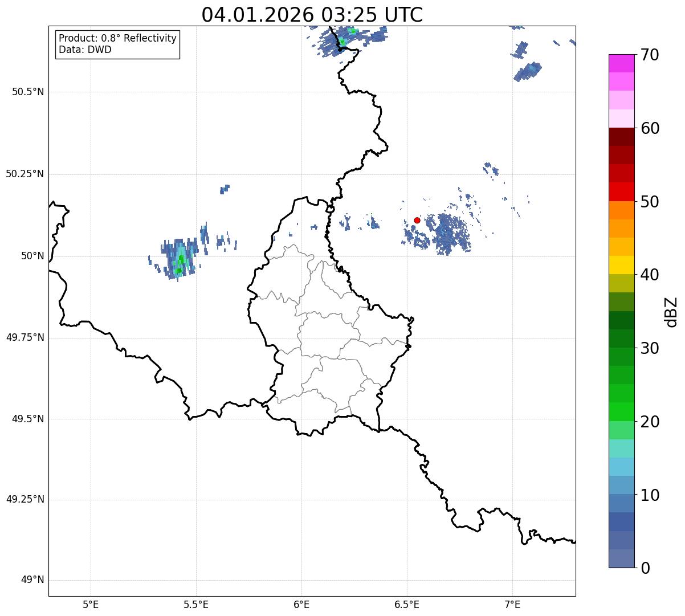Click the 6°E longitude axis label
Screen dimensions: 685x616
point(301,604)
